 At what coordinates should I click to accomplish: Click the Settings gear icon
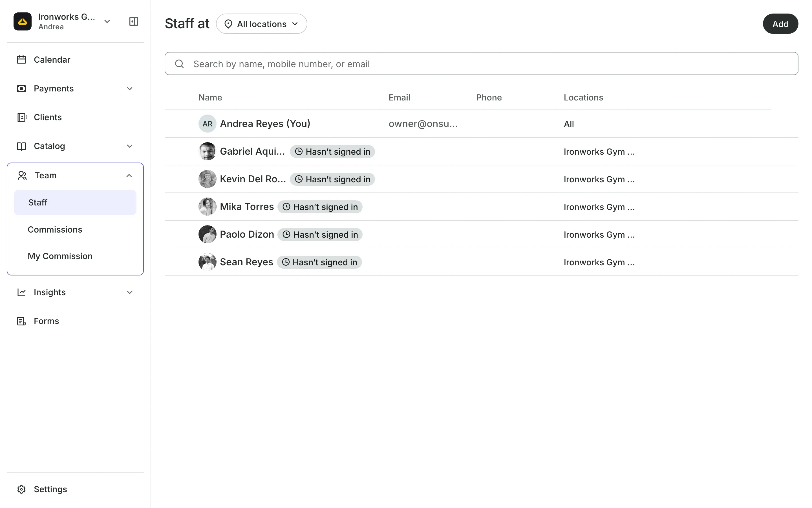21,489
